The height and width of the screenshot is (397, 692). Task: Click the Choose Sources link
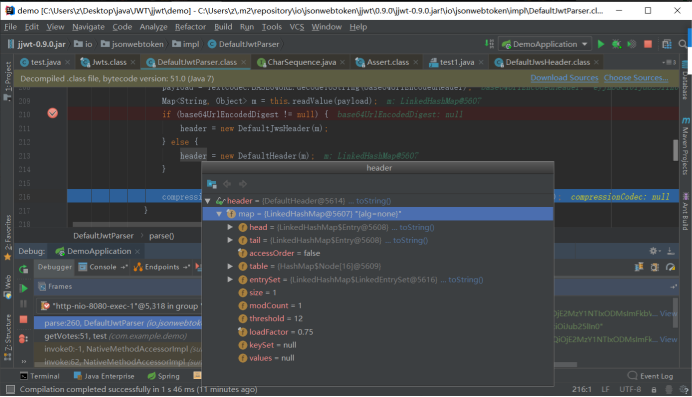(636, 78)
